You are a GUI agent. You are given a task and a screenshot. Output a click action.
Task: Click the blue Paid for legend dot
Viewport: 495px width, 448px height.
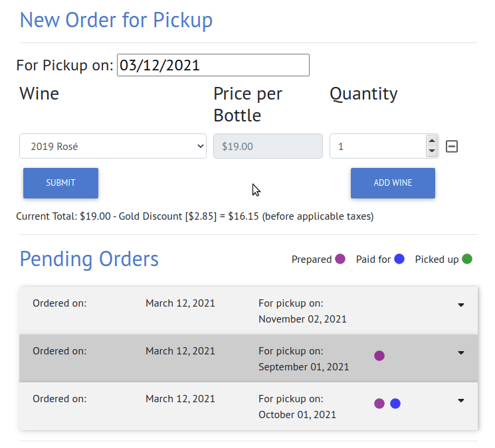point(399,259)
